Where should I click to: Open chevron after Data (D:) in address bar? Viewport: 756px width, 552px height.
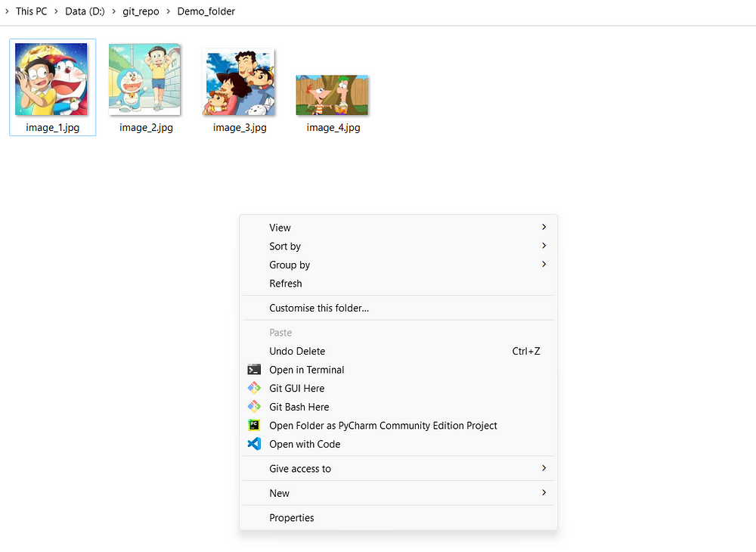coord(114,11)
